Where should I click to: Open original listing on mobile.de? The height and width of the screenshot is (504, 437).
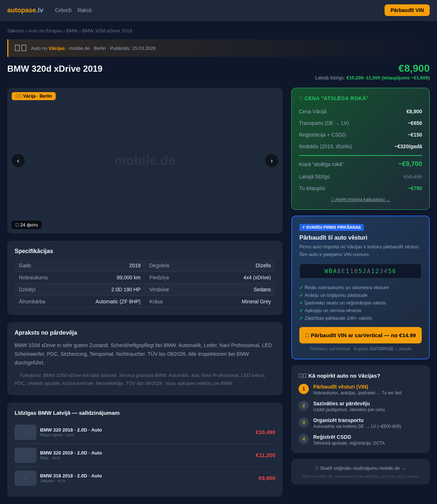(361, 468)
